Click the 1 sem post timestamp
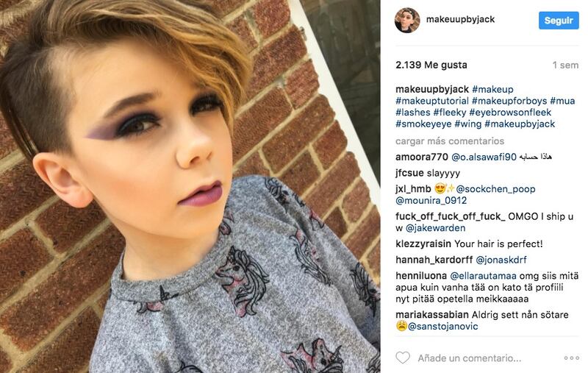Viewport: 588px width, 373px height. 565,65
